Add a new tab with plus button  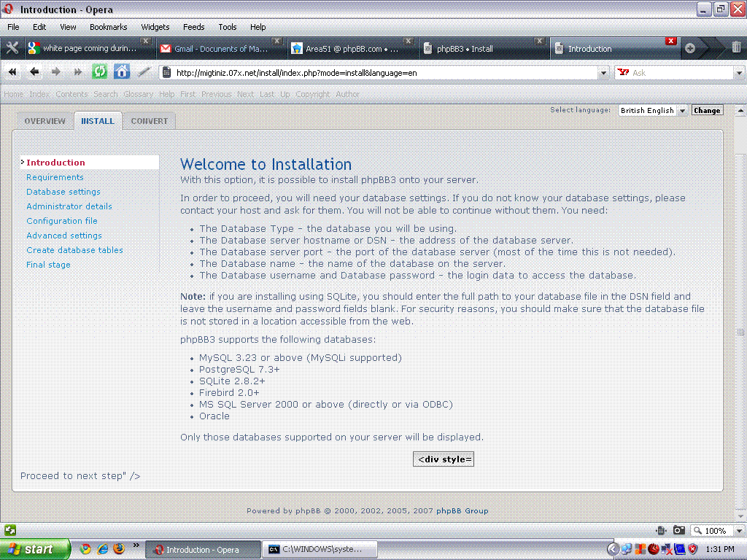click(x=690, y=48)
